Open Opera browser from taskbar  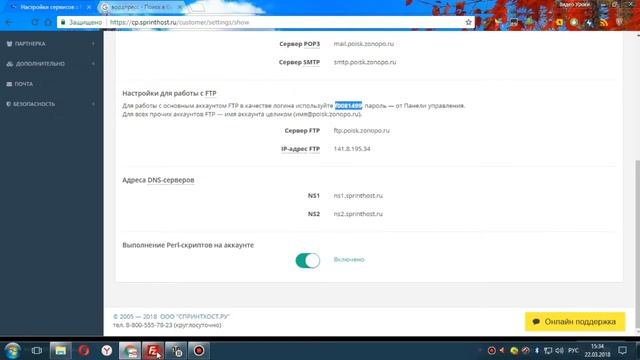pos(84,351)
